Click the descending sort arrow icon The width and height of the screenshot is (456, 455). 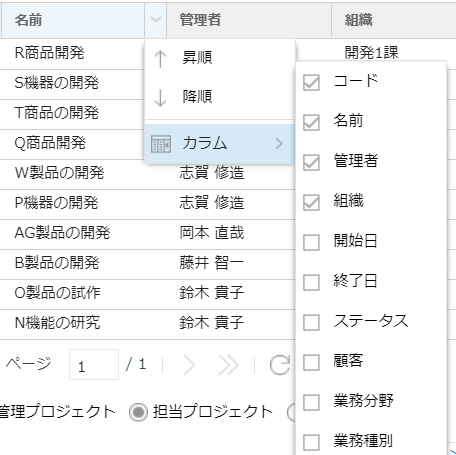(x=160, y=98)
